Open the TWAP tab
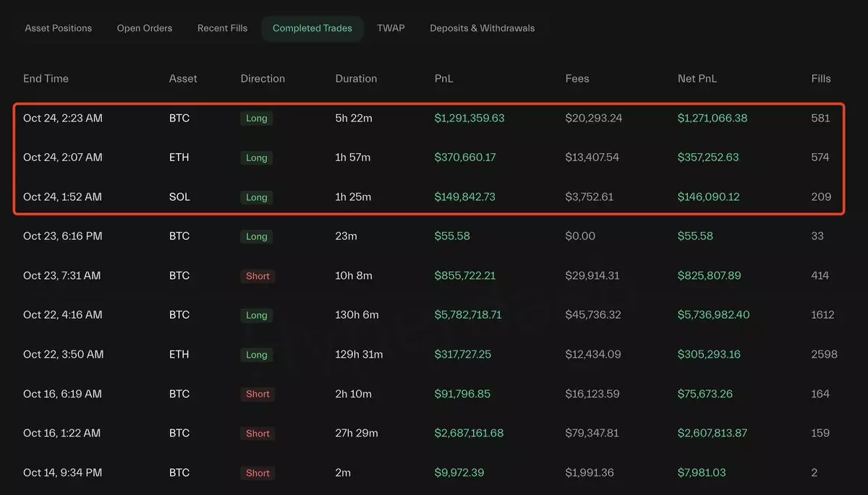Image resolution: width=868 pixels, height=495 pixels. [391, 28]
